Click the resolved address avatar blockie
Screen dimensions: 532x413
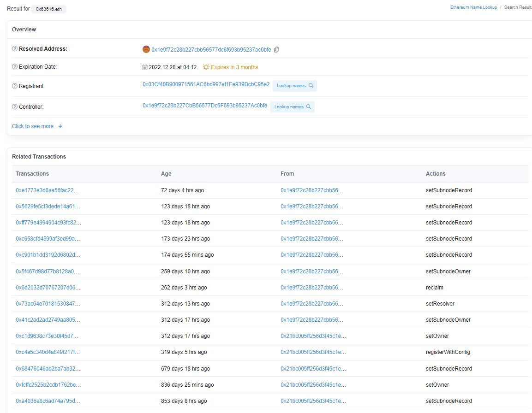coord(146,49)
